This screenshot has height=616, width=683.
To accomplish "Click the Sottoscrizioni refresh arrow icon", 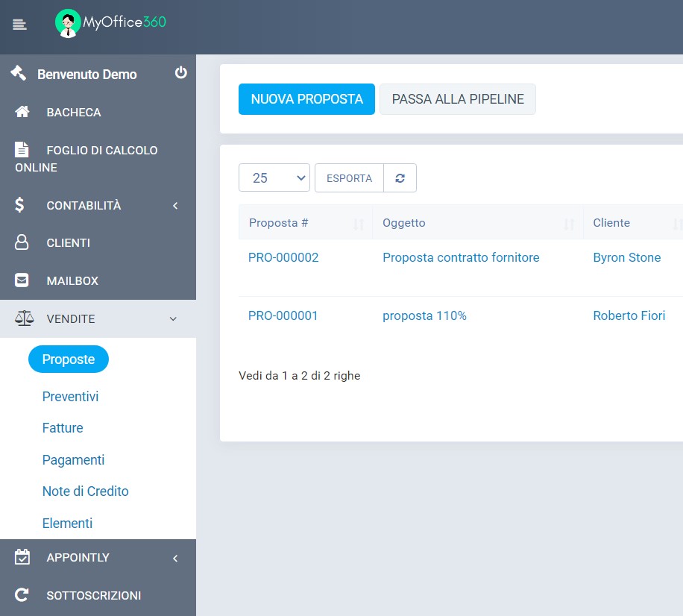I will coord(22,594).
